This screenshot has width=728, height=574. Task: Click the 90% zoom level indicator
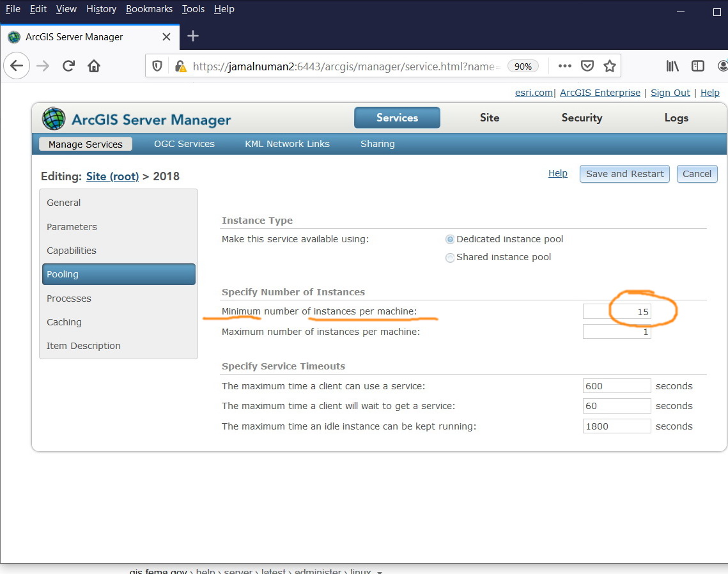point(523,66)
